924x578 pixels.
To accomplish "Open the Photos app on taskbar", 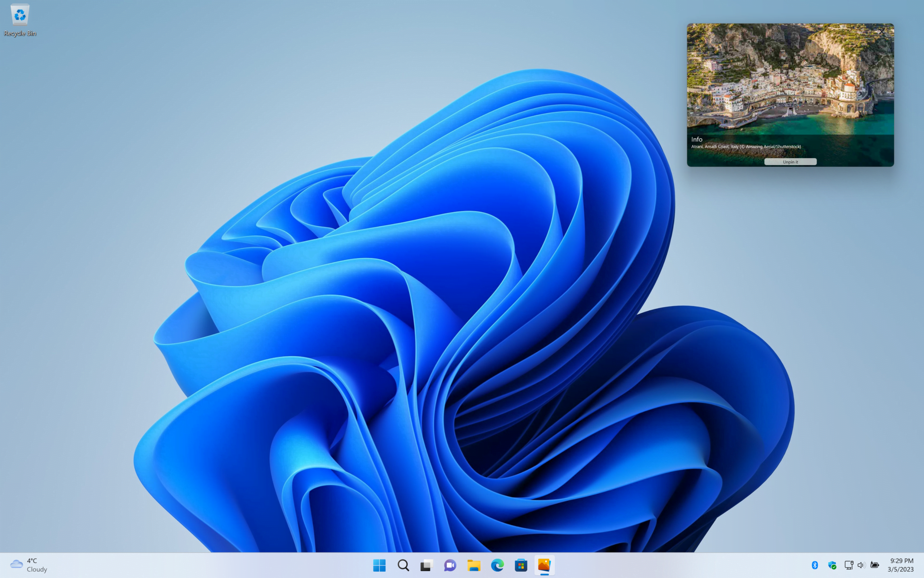I will pos(545,565).
